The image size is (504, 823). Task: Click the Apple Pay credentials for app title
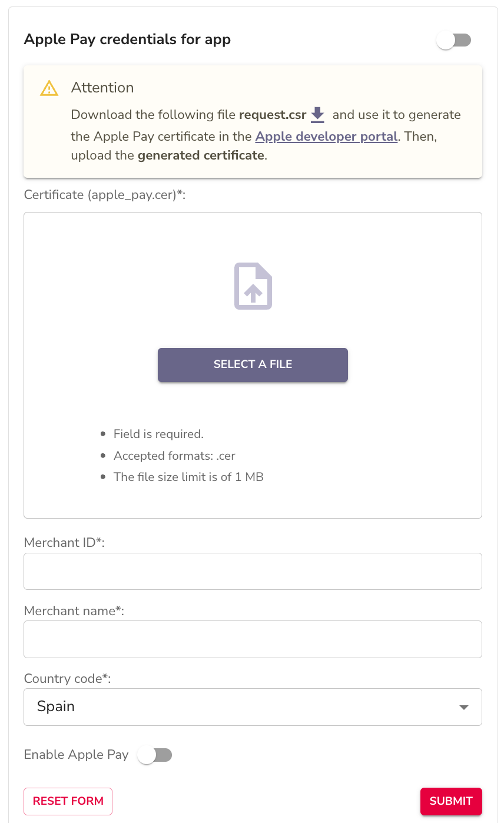[x=127, y=39]
